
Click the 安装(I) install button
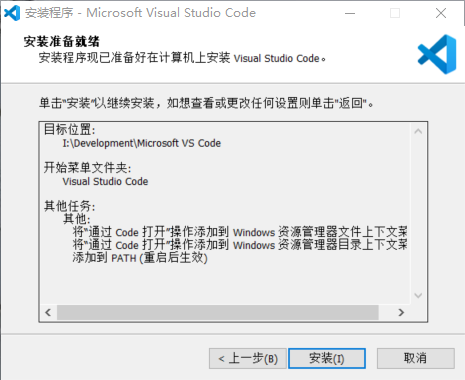pyautogui.click(x=327, y=358)
